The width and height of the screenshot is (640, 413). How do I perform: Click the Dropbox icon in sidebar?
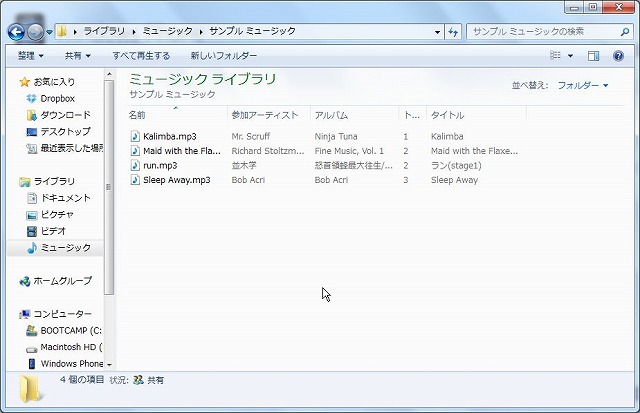point(31,98)
